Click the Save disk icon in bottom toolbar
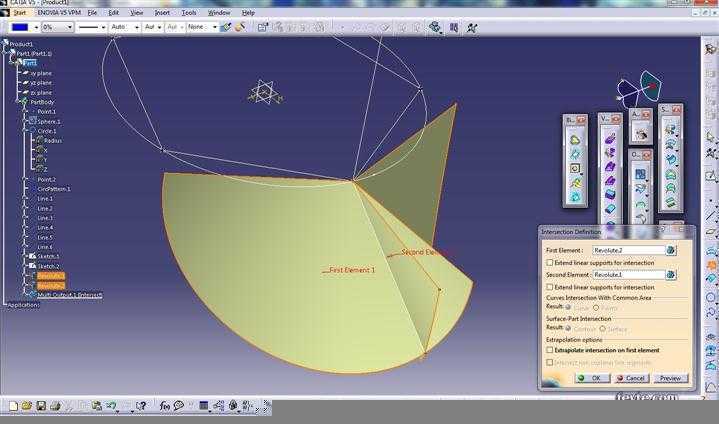Image resolution: width=719 pixels, height=424 pixels. tap(41, 406)
